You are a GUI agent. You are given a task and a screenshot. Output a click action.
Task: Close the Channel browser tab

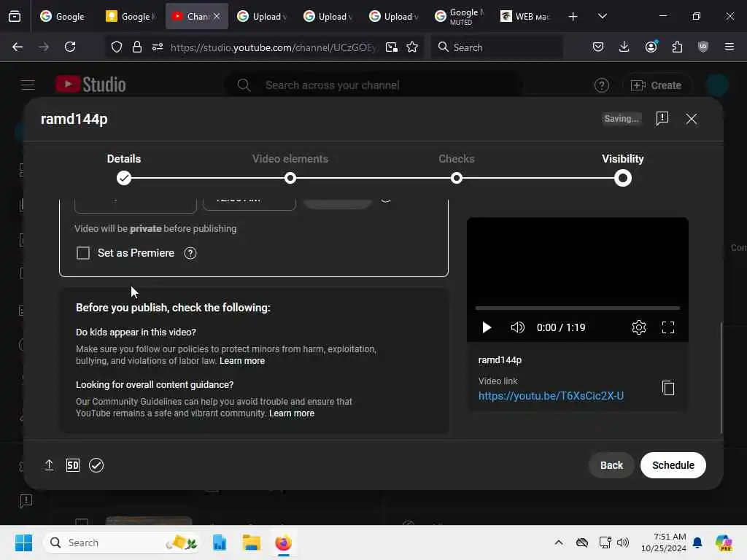click(x=217, y=16)
